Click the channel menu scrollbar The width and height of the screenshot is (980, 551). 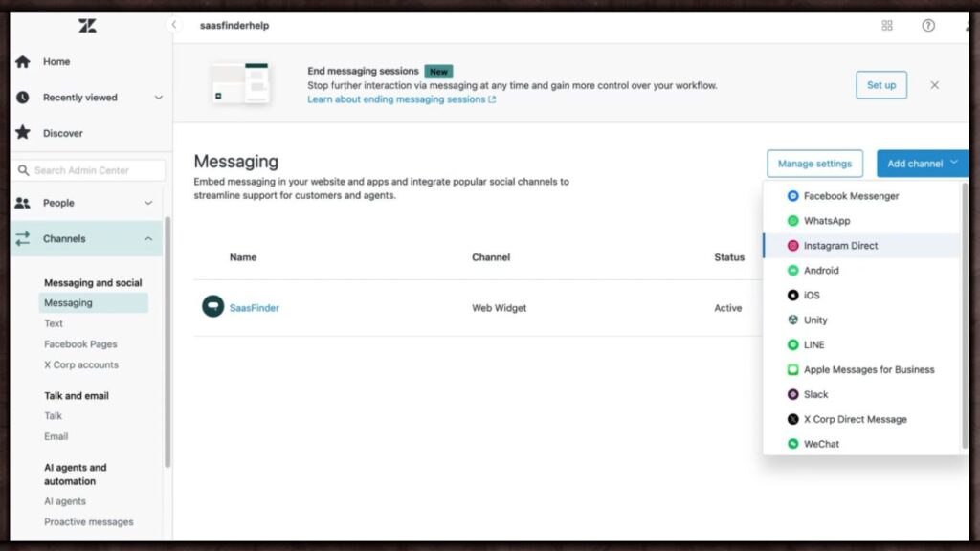(x=965, y=316)
